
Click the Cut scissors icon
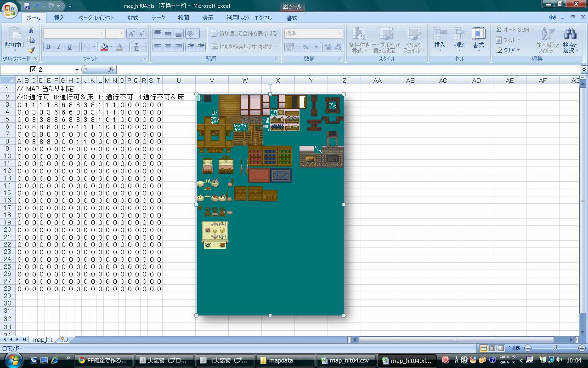point(31,30)
